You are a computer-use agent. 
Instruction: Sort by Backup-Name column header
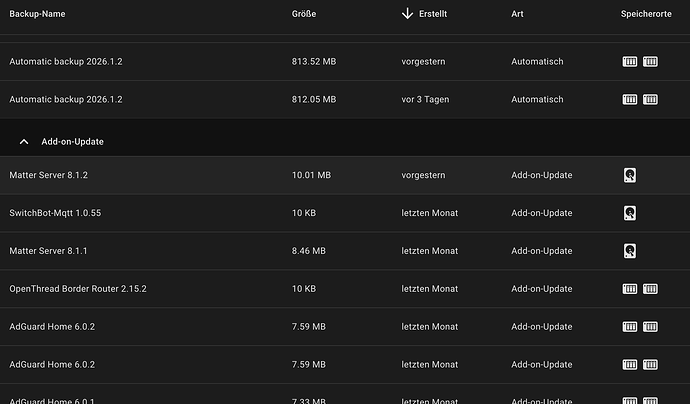37,14
